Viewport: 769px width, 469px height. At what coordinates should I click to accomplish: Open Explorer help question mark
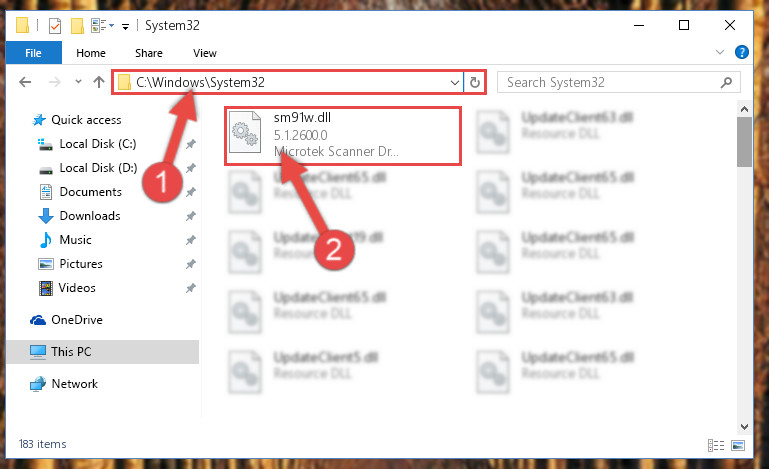click(x=742, y=52)
